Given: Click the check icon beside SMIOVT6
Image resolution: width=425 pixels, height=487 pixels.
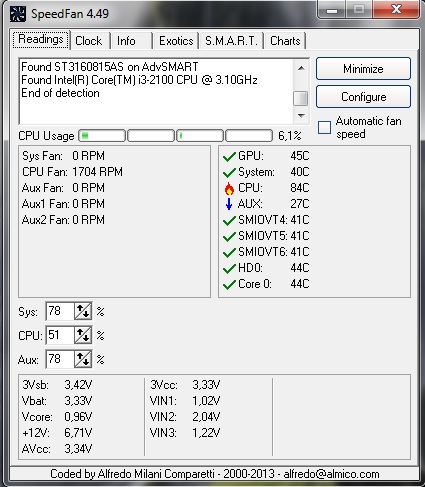Looking at the screenshot, I should point(229,252).
